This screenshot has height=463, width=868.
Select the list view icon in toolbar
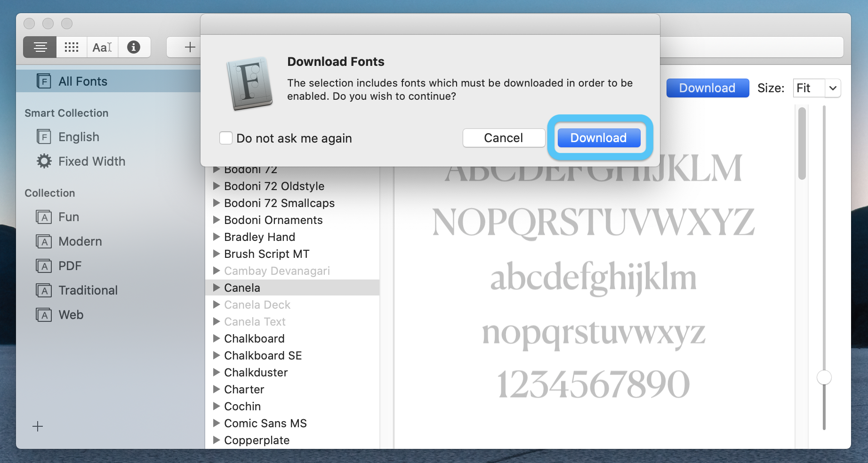[40, 47]
